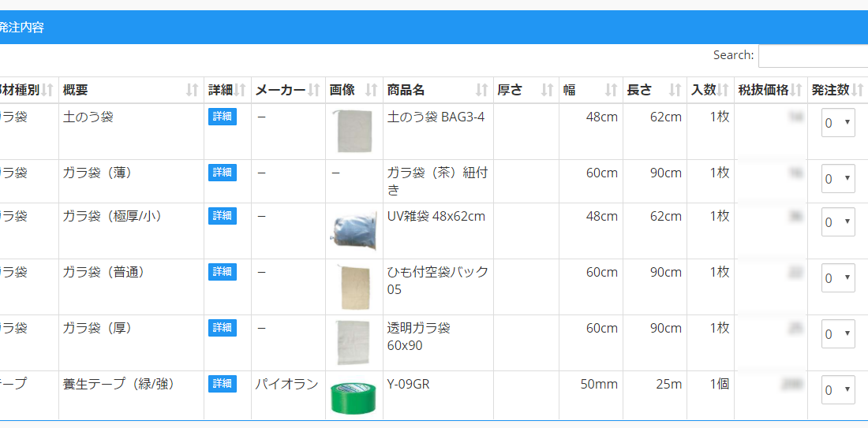Open 発注数 dropdown for 土のう袋 BAG3-4
The width and height of the screenshot is (868, 428).
click(x=838, y=123)
